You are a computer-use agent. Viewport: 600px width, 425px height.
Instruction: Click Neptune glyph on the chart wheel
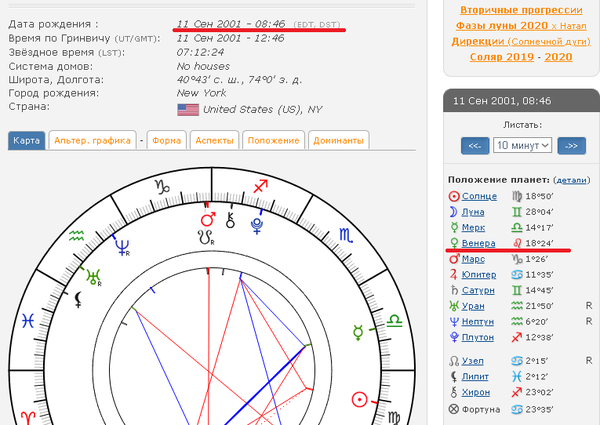pos(122,248)
